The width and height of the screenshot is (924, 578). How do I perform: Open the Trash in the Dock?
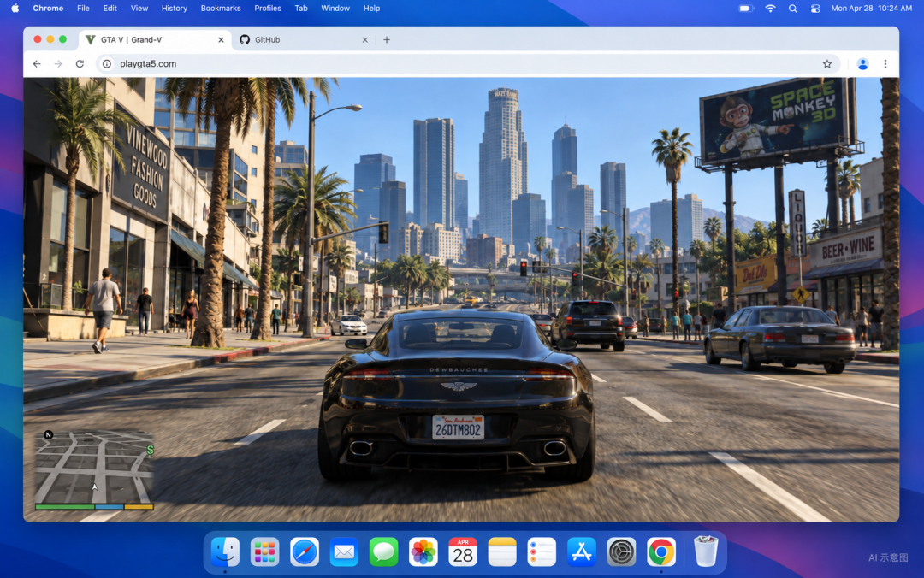(x=705, y=551)
